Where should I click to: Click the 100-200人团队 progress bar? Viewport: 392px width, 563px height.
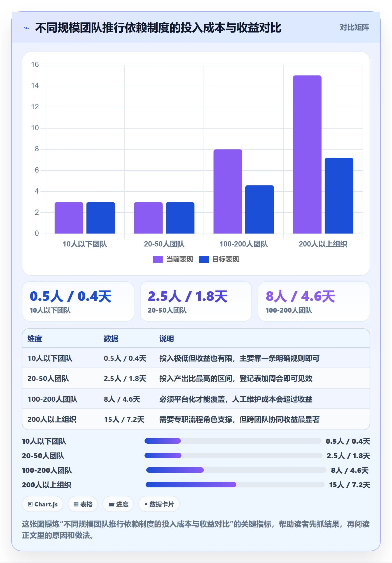236,470
